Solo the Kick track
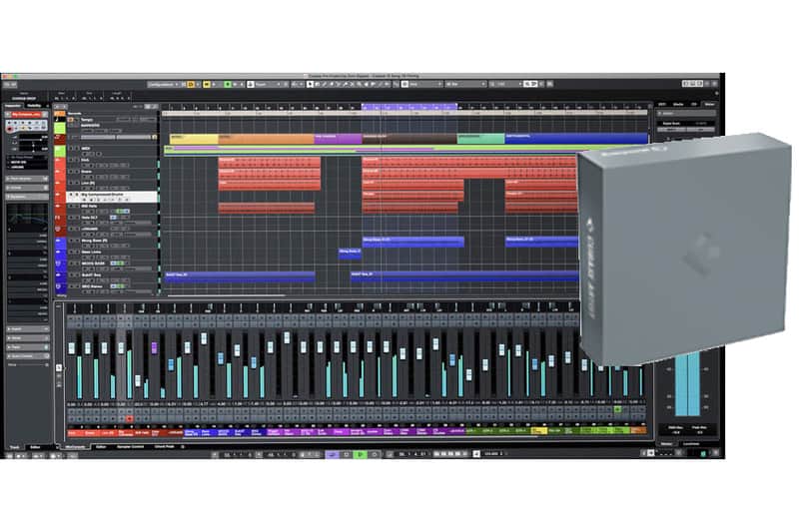The image size is (799, 532). [77, 160]
